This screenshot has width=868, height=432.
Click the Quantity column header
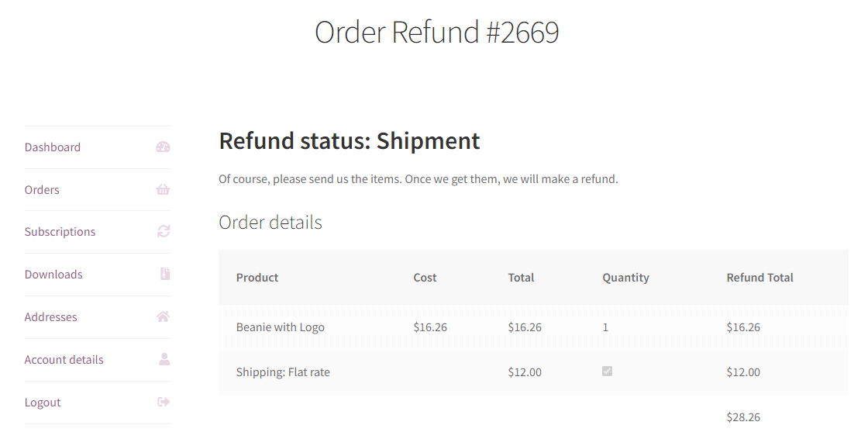[x=625, y=278]
